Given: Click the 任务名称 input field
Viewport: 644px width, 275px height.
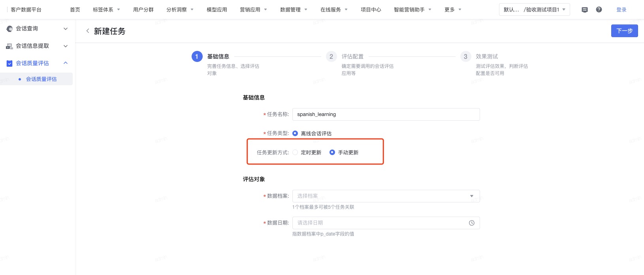Looking at the screenshot, I should pos(386,114).
